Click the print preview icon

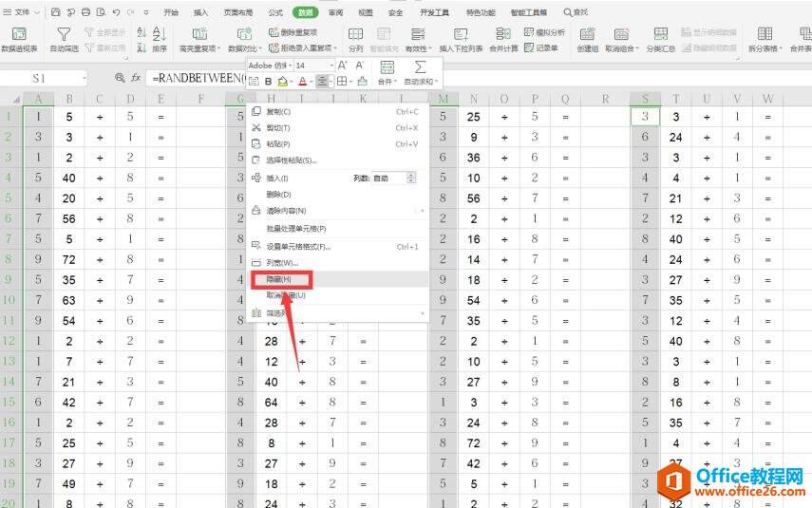[x=101, y=12]
